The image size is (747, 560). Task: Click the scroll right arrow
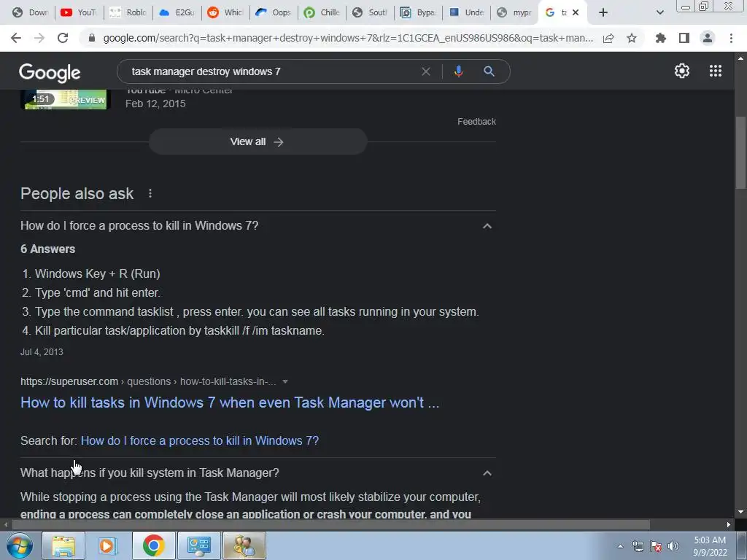729,525
